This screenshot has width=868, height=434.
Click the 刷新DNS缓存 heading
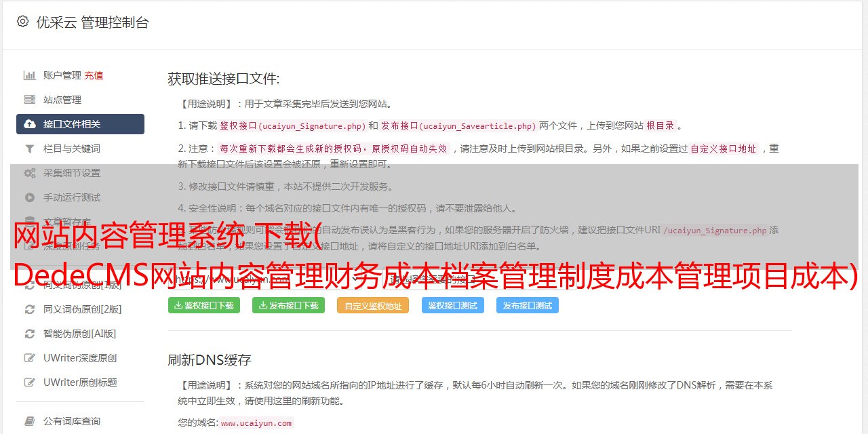pyautogui.click(x=210, y=359)
